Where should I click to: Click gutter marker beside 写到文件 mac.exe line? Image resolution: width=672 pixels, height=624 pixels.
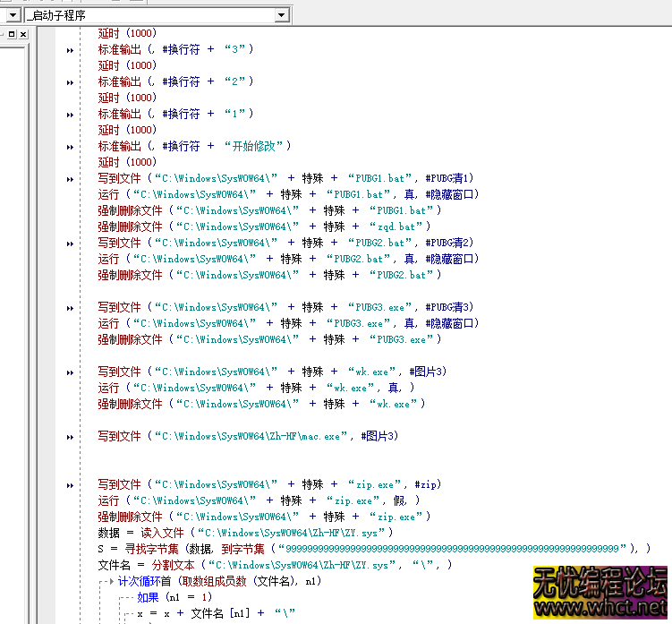[70, 437]
